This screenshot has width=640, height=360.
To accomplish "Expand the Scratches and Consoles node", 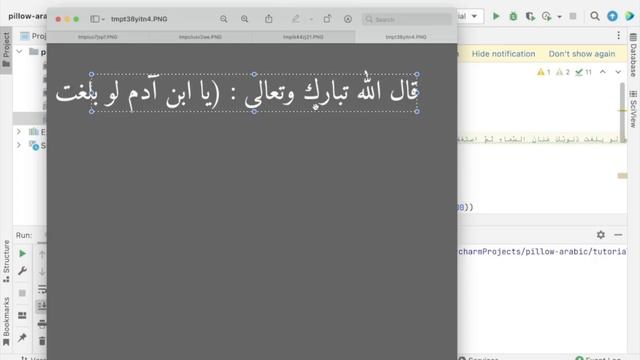I will [x=19, y=145].
